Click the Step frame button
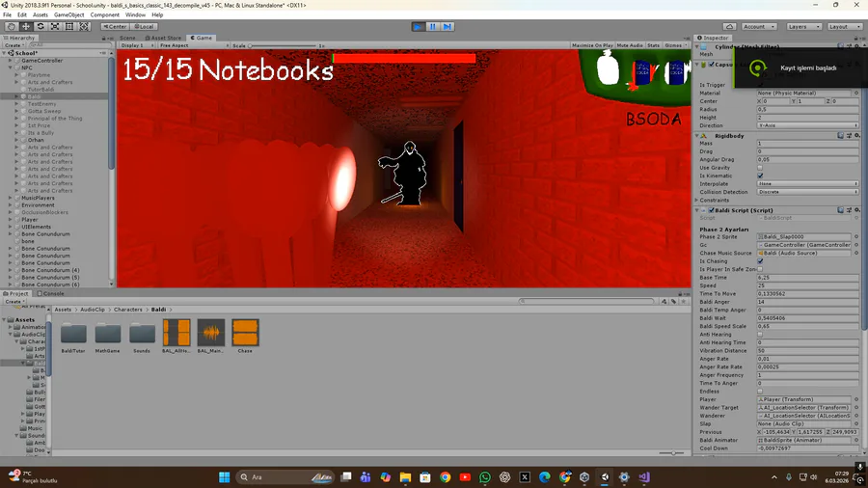 [448, 27]
